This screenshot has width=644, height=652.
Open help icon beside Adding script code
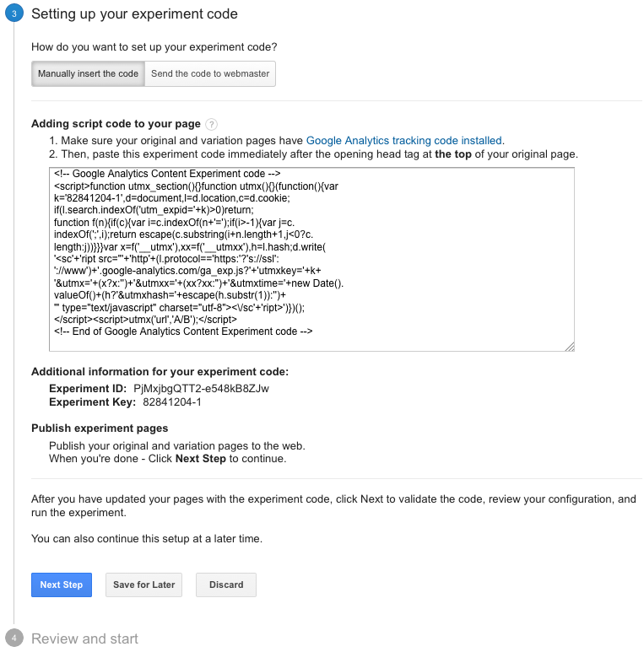pyautogui.click(x=212, y=124)
